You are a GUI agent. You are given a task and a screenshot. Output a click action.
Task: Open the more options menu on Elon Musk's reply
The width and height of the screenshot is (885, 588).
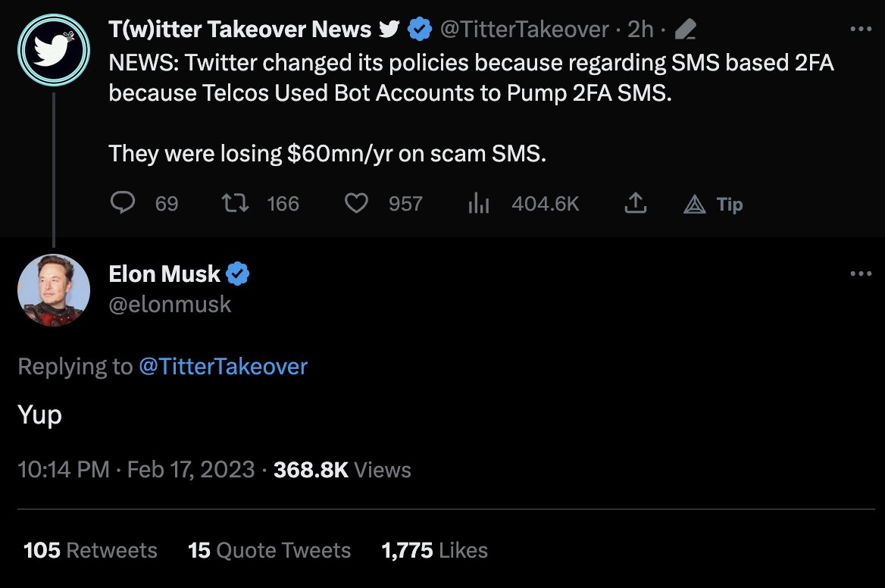pos(861,274)
